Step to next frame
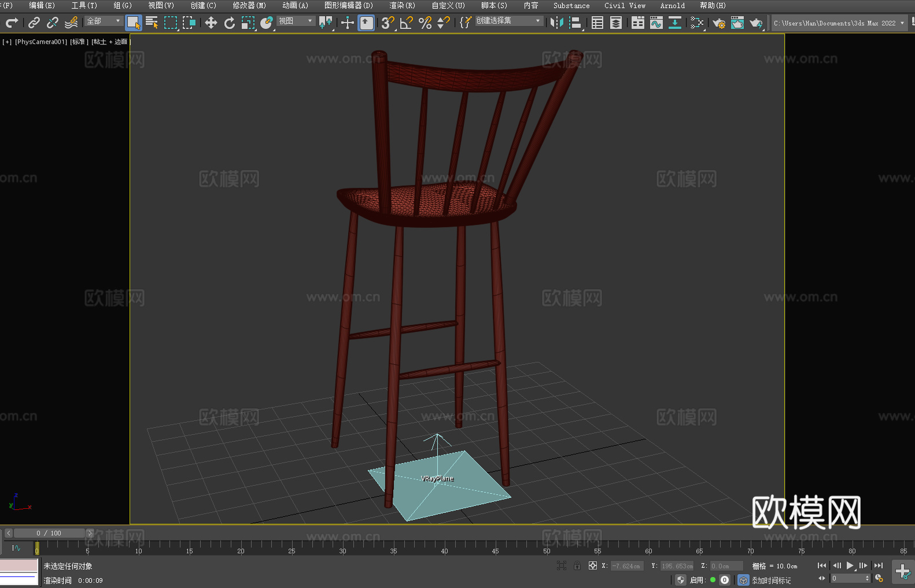The image size is (915, 588). point(864,565)
